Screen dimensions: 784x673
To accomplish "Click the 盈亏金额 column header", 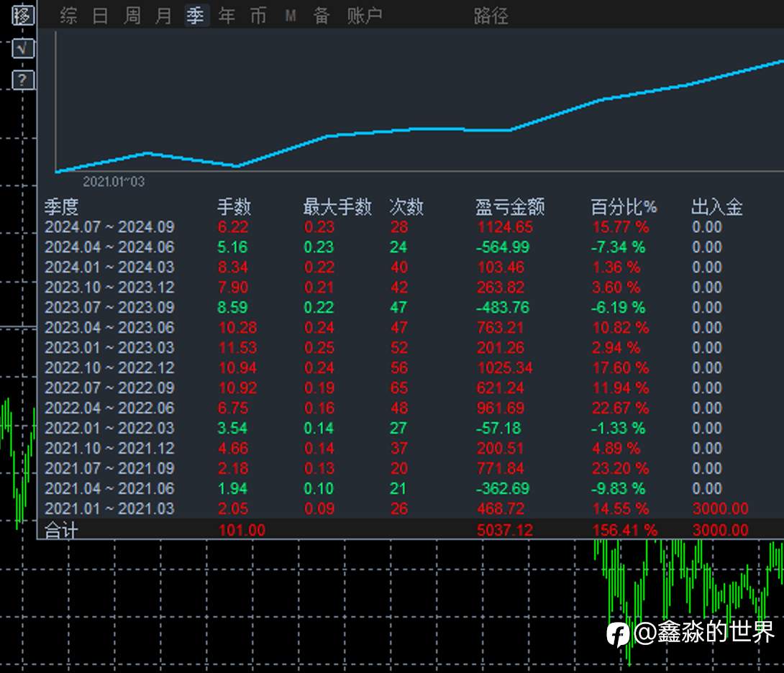I will [510, 206].
